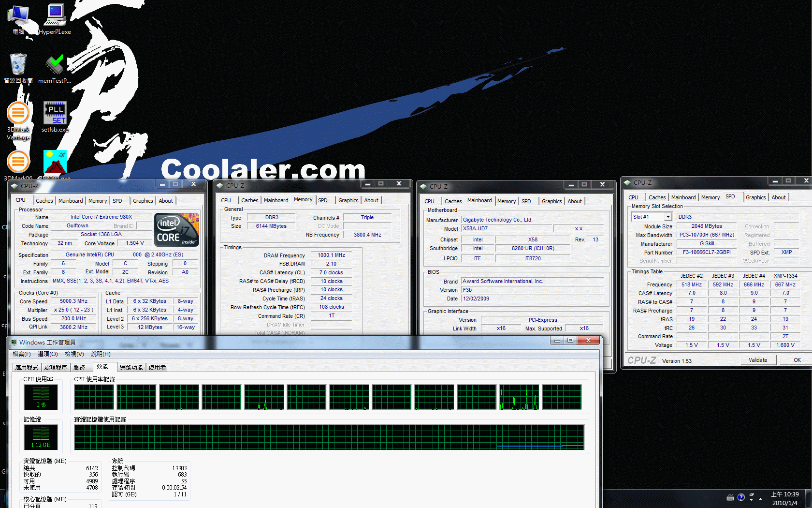The height and width of the screenshot is (508, 812).
Task: Click manufacturer field Gigabyte Technology Co., Ltd.
Action: click(x=532, y=220)
